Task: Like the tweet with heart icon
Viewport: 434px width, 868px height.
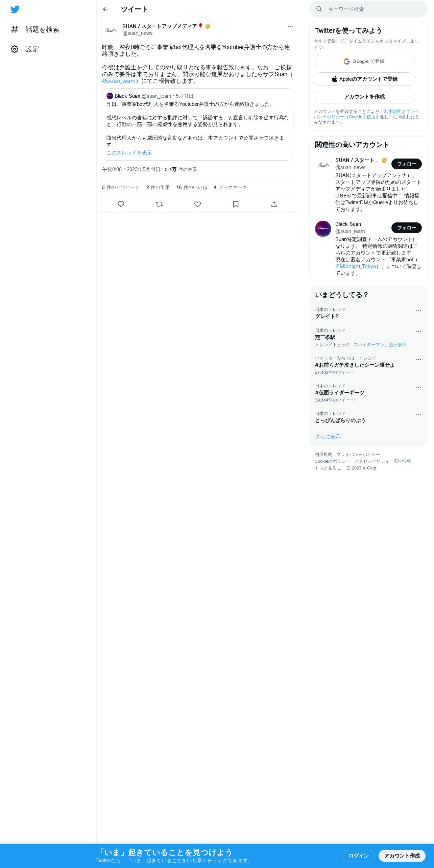Action: [198, 204]
